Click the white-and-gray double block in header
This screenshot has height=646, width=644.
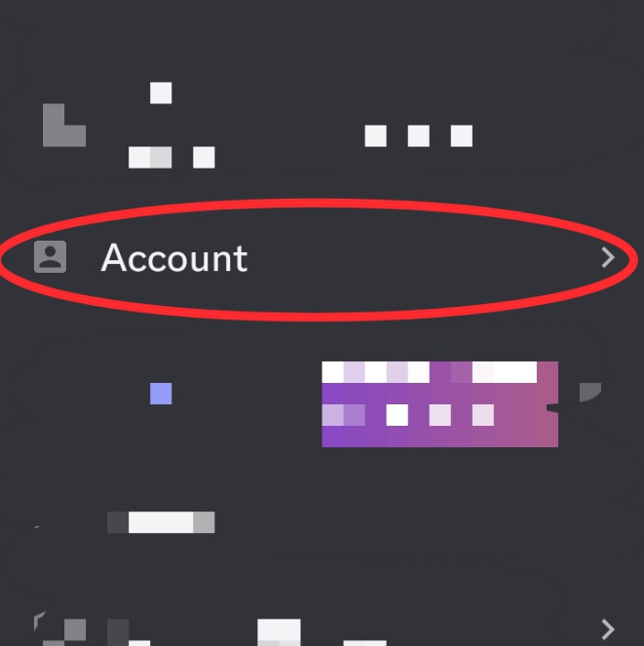pyautogui.click(x=150, y=158)
